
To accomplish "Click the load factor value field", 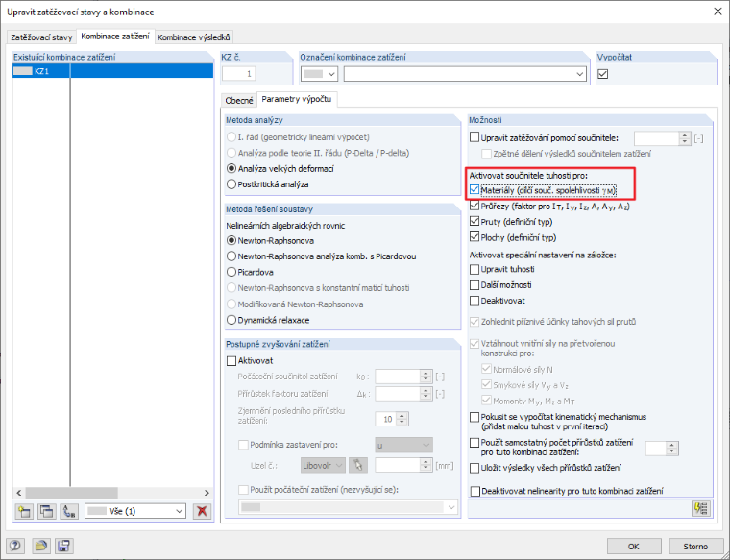I will click(x=657, y=138).
